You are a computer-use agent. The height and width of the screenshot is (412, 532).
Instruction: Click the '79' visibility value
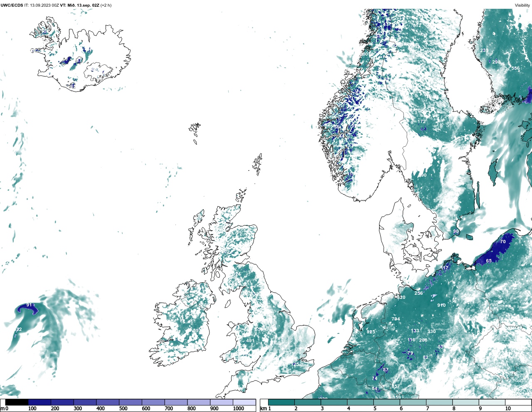[x=410, y=353]
